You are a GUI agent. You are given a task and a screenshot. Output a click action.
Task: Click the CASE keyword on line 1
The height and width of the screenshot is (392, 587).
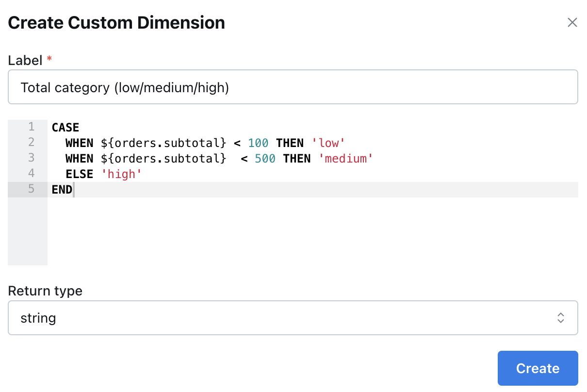click(65, 128)
